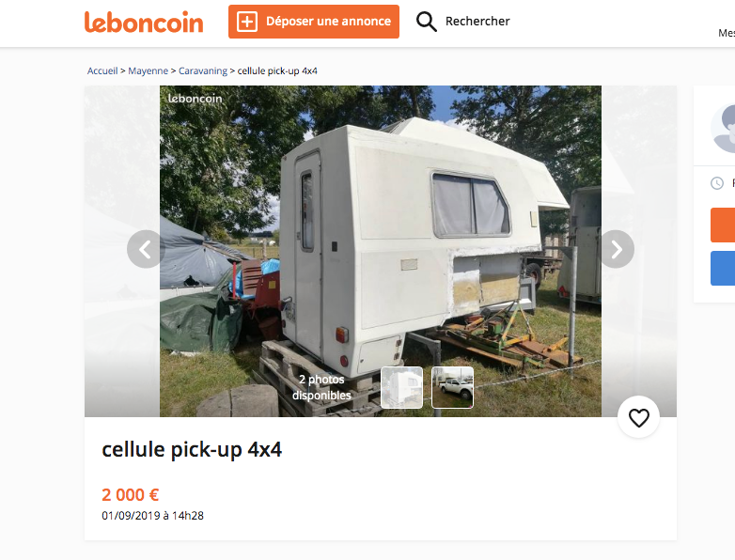Image resolution: width=735 pixels, height=560 pixels.
Task: Open the Accueil breadcrumb link
Action: 102,70
